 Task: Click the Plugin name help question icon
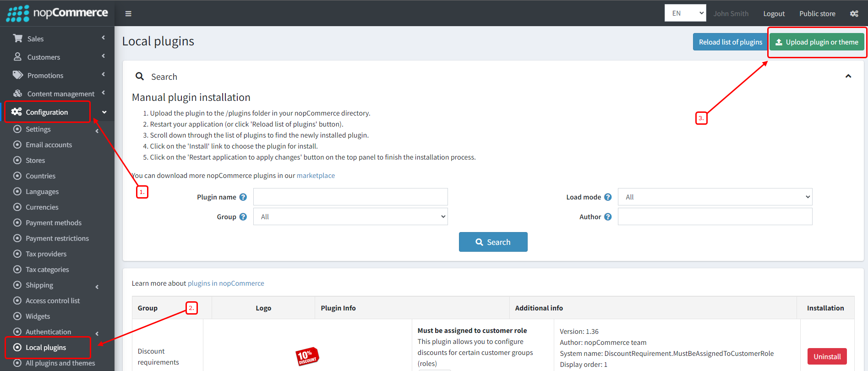(243, 197)
